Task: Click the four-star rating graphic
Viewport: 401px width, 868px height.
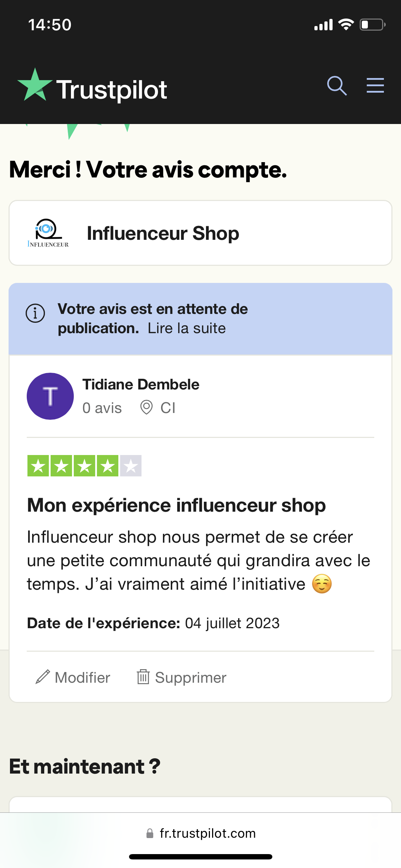Action: [x=84, y=466]
